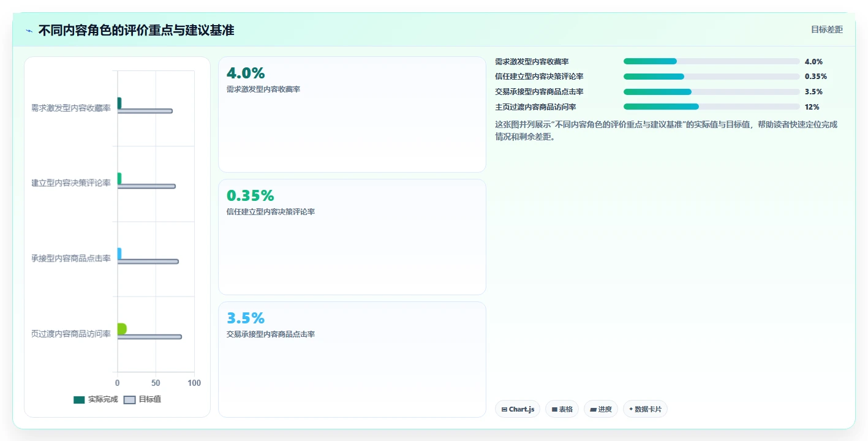Click the 建立型内容决策评论率 chart axis label
This screenshot has width=868, height=441.
[x=71, y=183]
